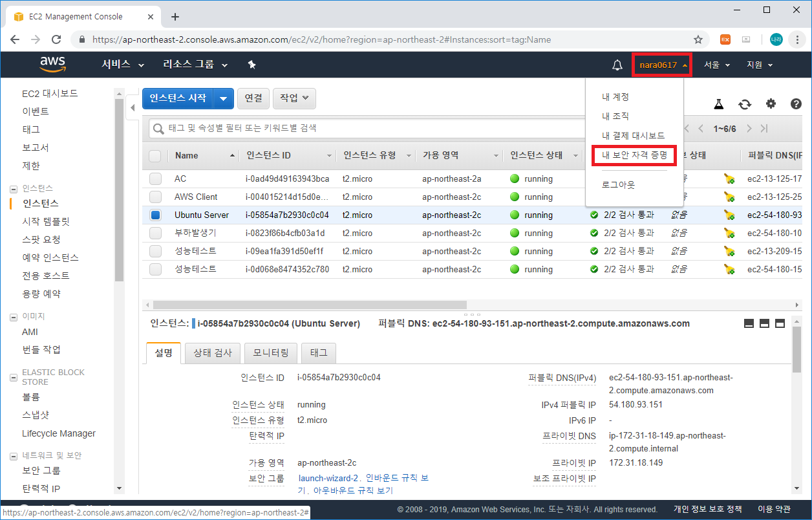812x520 pixels.
Task: Collapse the 이미지 sidebar section
Action: [x=14, y=317]
